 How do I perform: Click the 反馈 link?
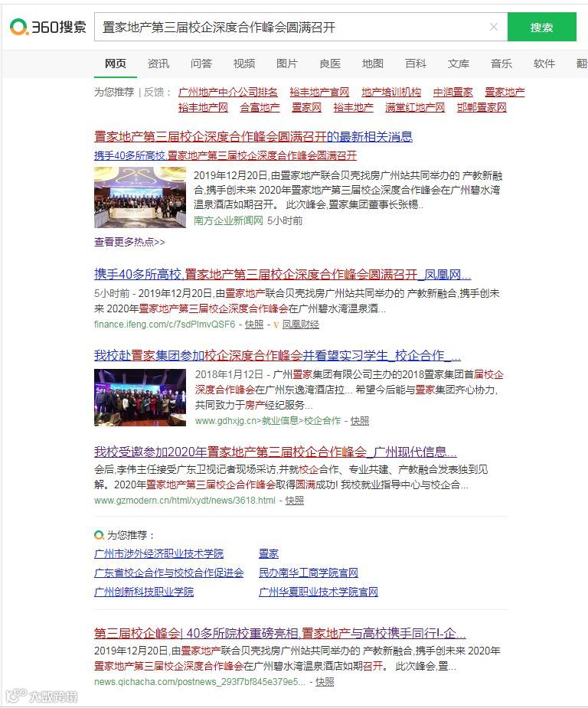(154, 92)
